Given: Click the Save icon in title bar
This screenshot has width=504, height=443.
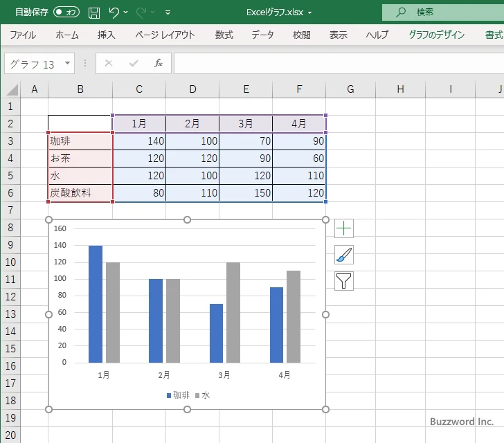Looking at the screenshot, I should pos(94,12).
